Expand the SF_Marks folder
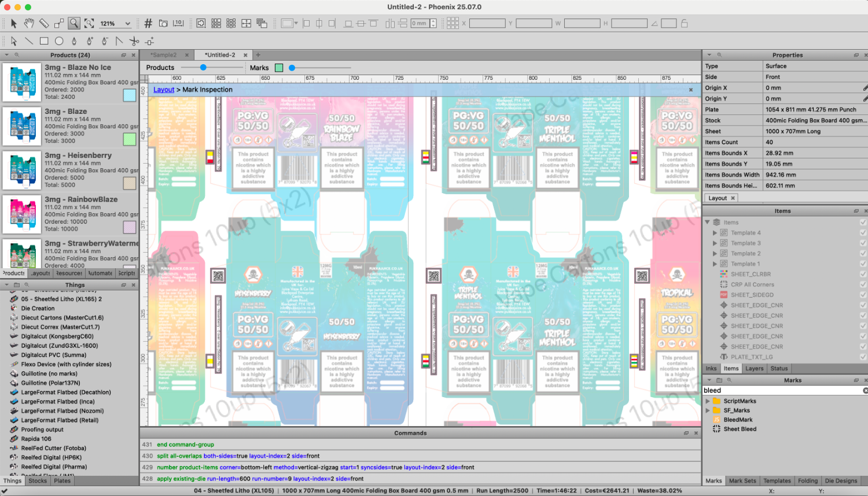This screenshot has width=868, height=496. pyautogui.click(x=708, y=410)
